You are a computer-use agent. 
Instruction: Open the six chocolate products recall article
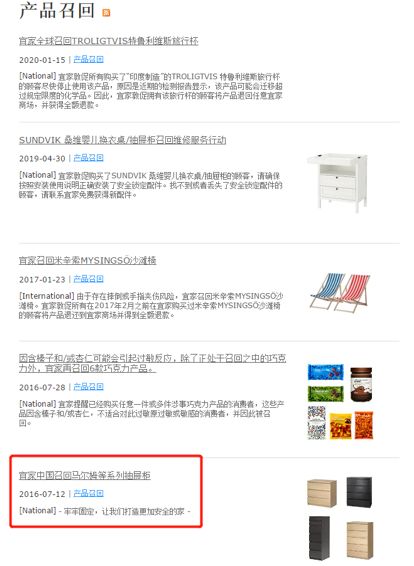coord(152,363)
